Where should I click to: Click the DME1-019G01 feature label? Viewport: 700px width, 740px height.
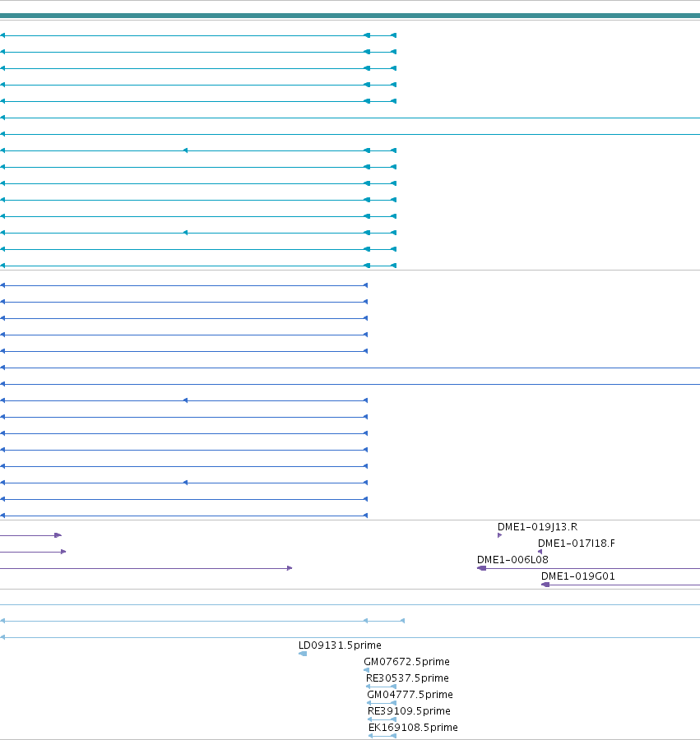[577, 576]
